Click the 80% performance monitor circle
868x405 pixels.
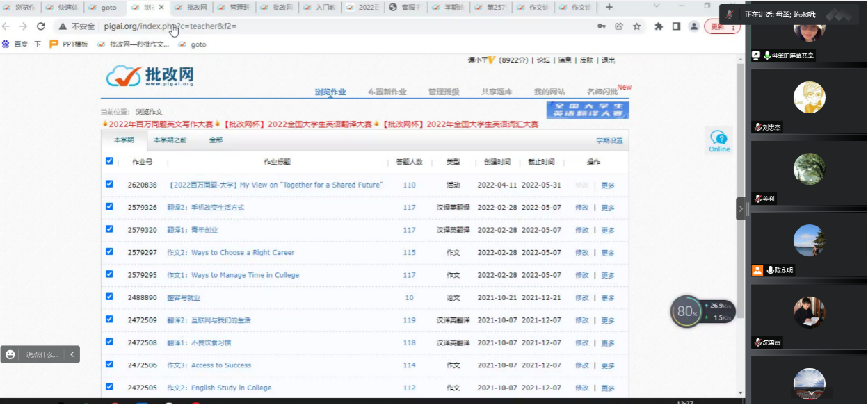coord(686,312)
